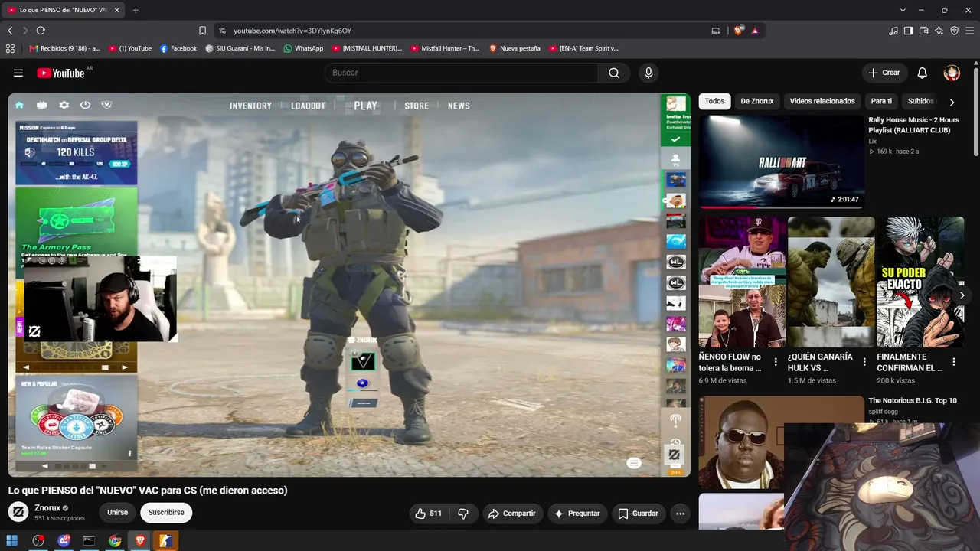Open Brave Rewards triangle icon
Image resolution: width=980 pixels, height=551 pixels.
755,31
